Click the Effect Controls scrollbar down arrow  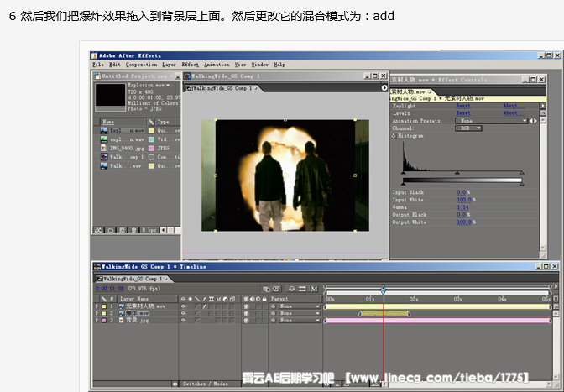click(x=543, y=248)
